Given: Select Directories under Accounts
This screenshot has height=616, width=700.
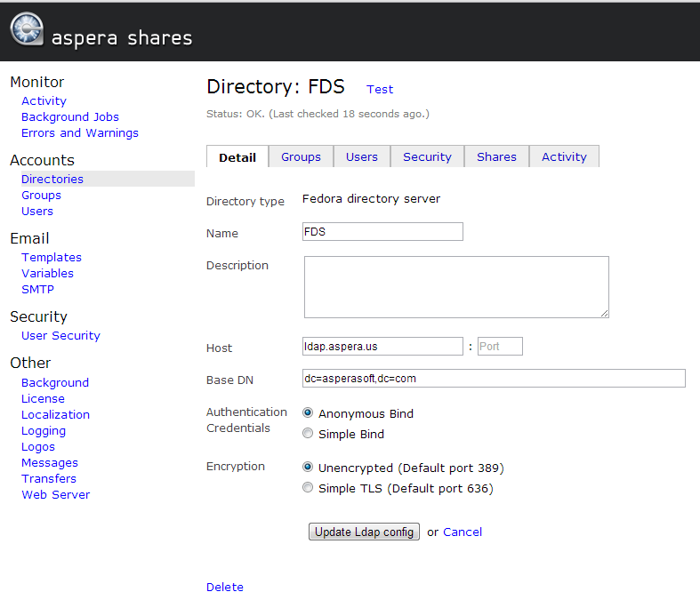Looking at the screenshot, I should 52,179.
